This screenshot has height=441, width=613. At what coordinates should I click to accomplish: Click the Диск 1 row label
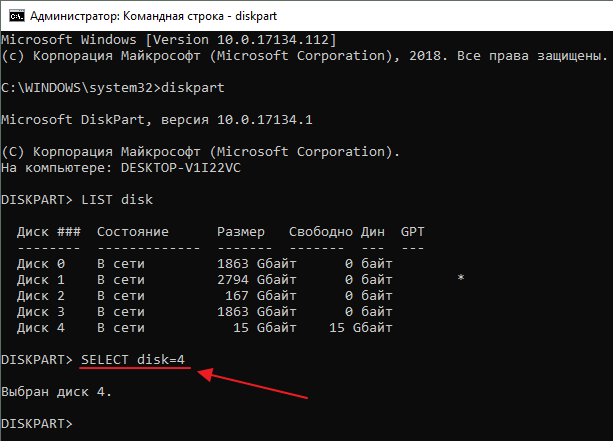click(x=41, y=280)
